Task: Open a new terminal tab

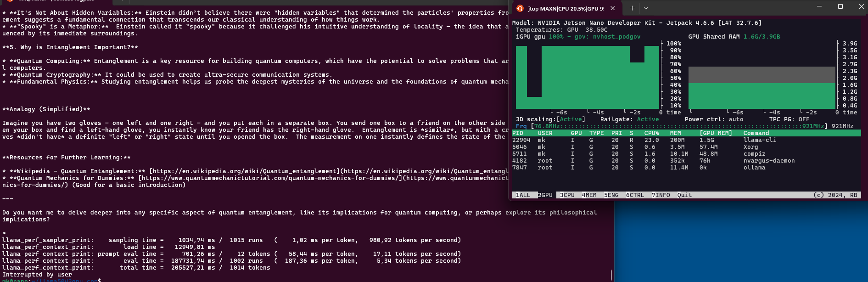Action: tap(632, 8)
